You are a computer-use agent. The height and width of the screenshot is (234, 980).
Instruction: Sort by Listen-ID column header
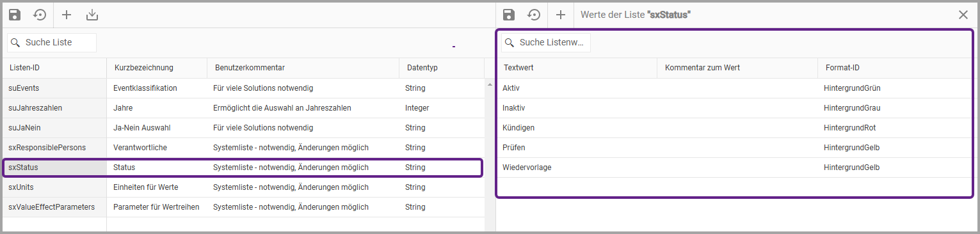click(54, 68)
